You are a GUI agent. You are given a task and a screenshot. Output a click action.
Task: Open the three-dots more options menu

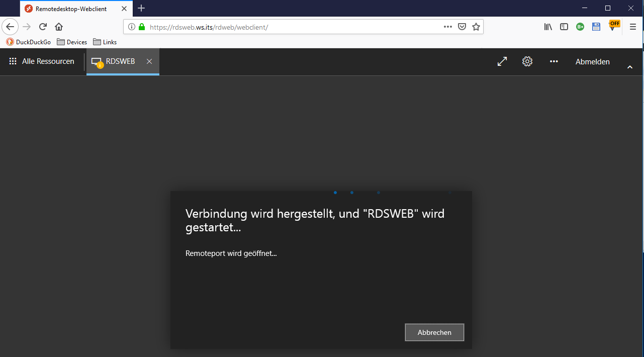554,61
